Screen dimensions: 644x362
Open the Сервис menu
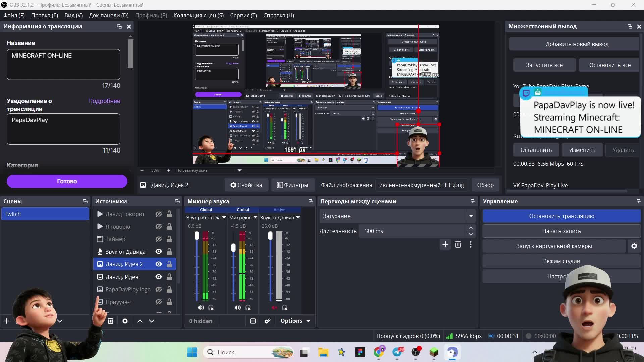click(244, 15)
